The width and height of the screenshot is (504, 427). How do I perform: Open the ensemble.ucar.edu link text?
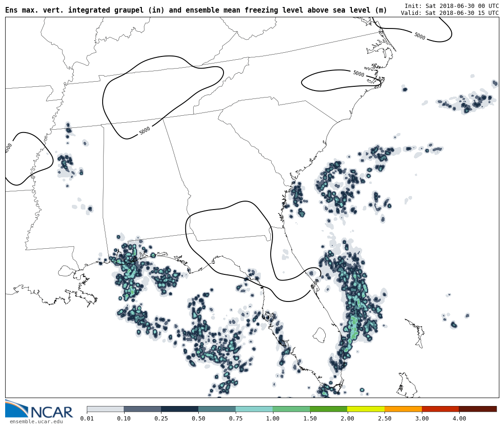pyautogui.click(x=36, y=421)
